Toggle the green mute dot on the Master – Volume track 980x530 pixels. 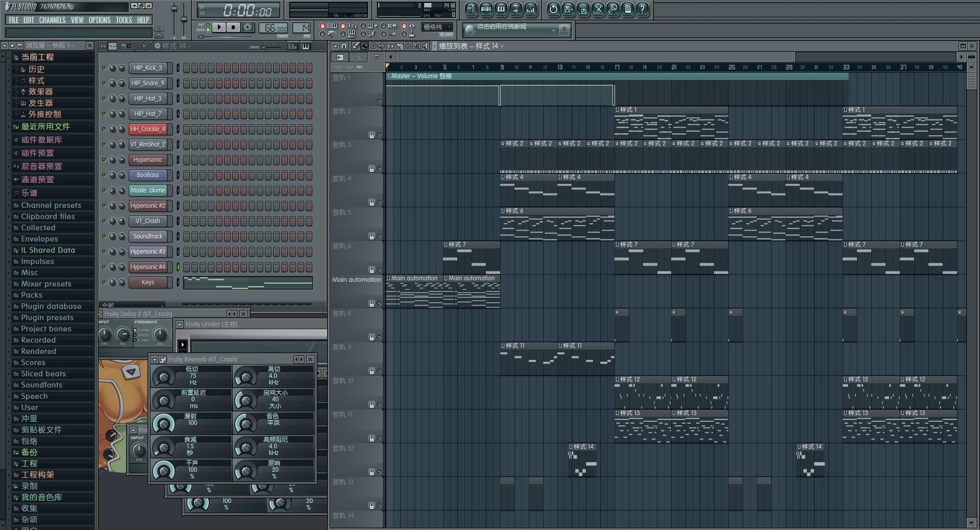tap(379, 101)
